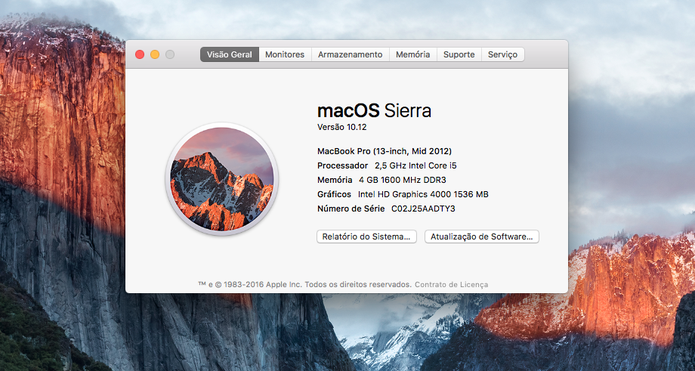Viewport: 695px width, 371px height.
Task: Click the macOS Sierra title
Action: point(374,110)
